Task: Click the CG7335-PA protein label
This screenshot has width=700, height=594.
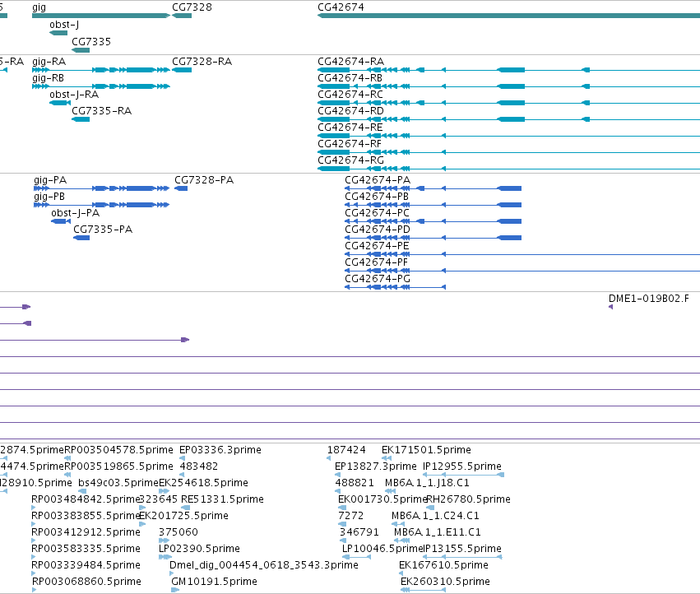Action: (103, 229)
